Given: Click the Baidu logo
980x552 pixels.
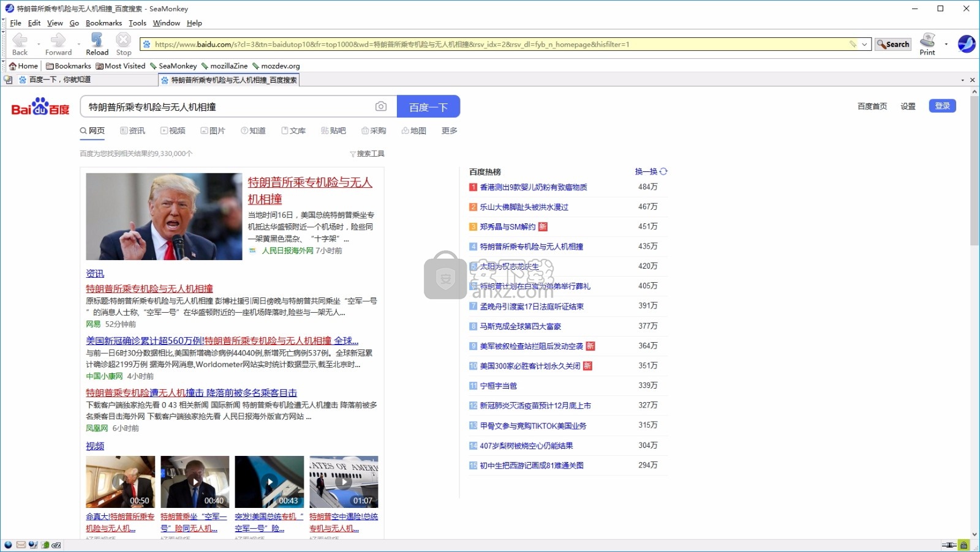Looking at the screenshot, I should pyautogui.click(x=40, y=106).
